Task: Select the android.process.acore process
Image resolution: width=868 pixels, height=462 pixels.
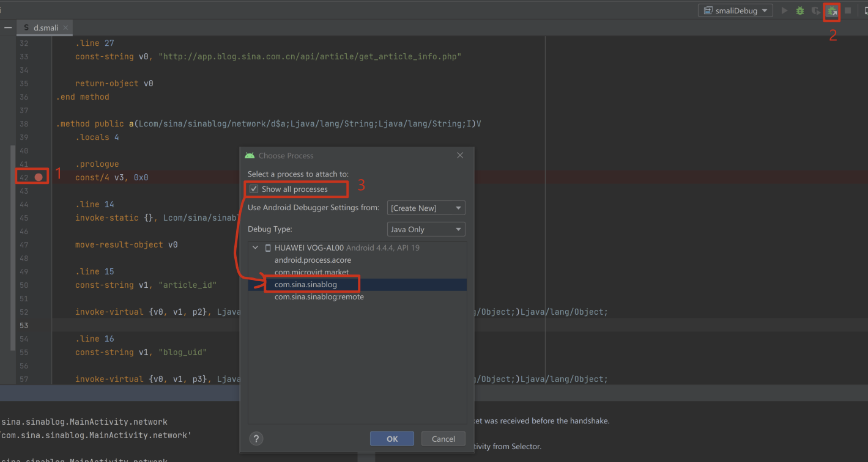Action: [313, 260]
